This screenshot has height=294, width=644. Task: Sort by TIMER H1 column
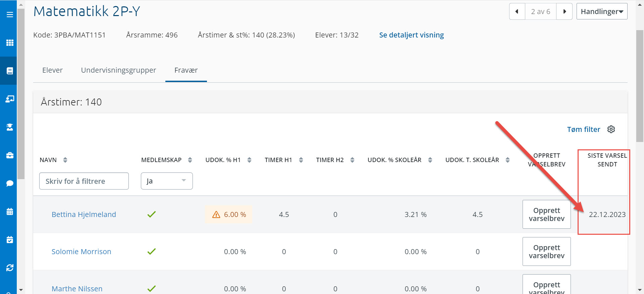[301, 160]
